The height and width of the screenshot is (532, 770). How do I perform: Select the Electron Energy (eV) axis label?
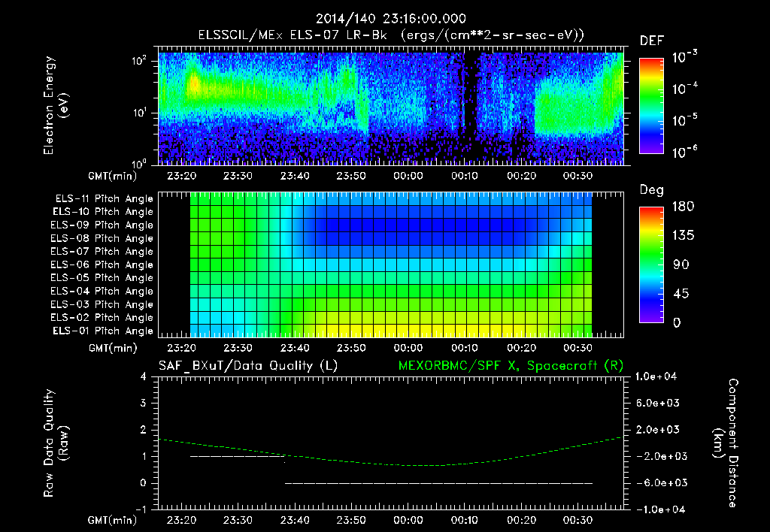56,105
